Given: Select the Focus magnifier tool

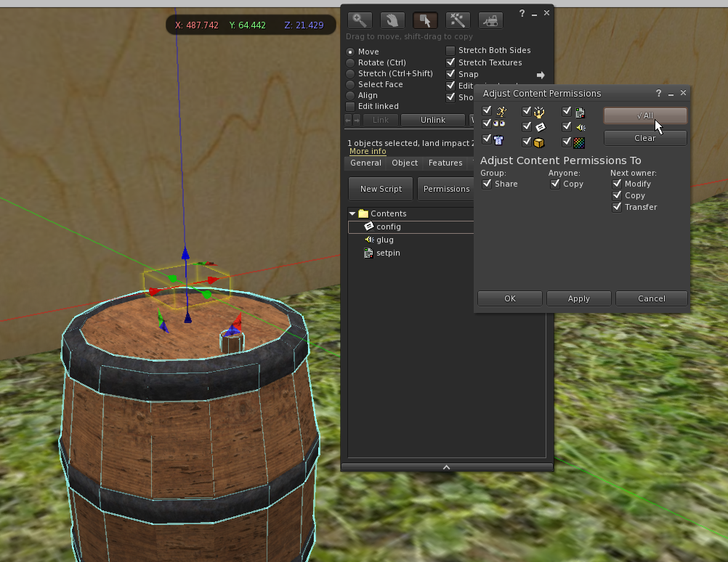Looking at the screenshot, I should pos(359,20).
